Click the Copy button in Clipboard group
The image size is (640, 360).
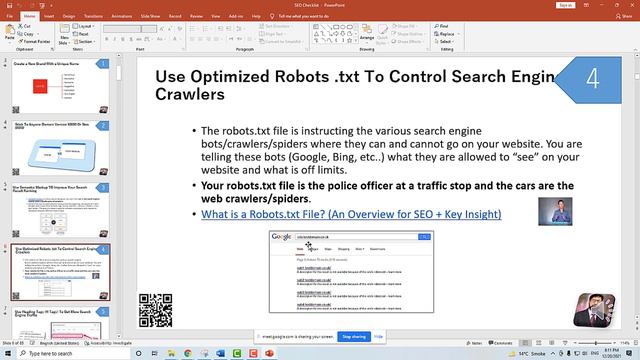(x=26, y=34)
